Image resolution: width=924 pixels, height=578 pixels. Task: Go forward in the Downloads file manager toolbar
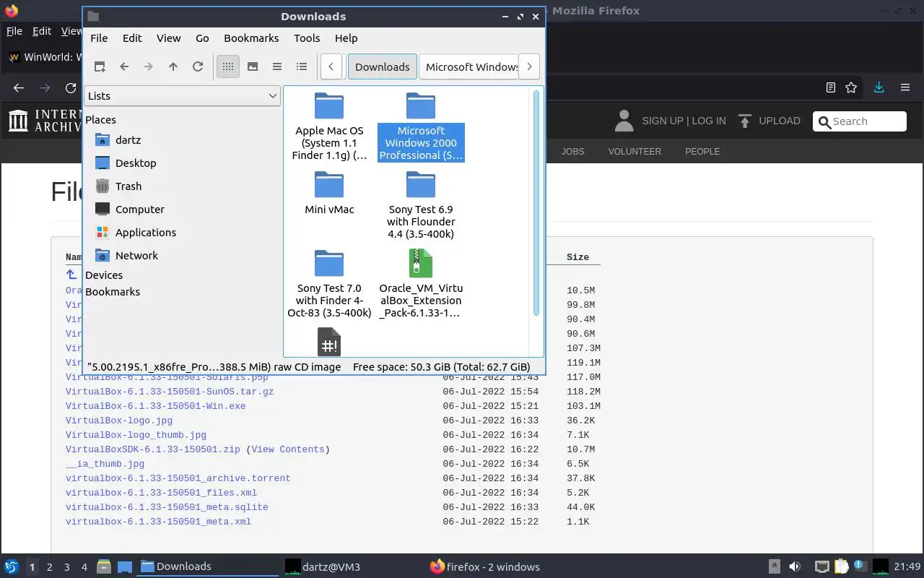click(149, 66)
